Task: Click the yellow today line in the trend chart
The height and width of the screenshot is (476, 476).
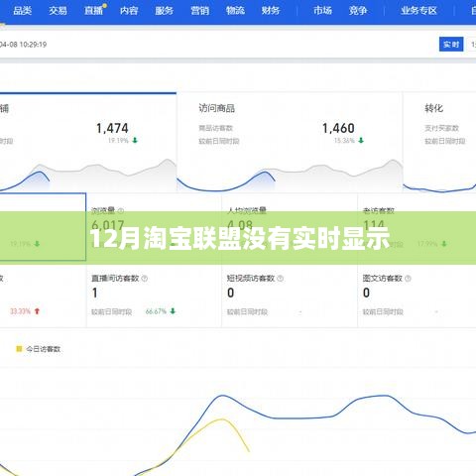Action: coord(223,420)
